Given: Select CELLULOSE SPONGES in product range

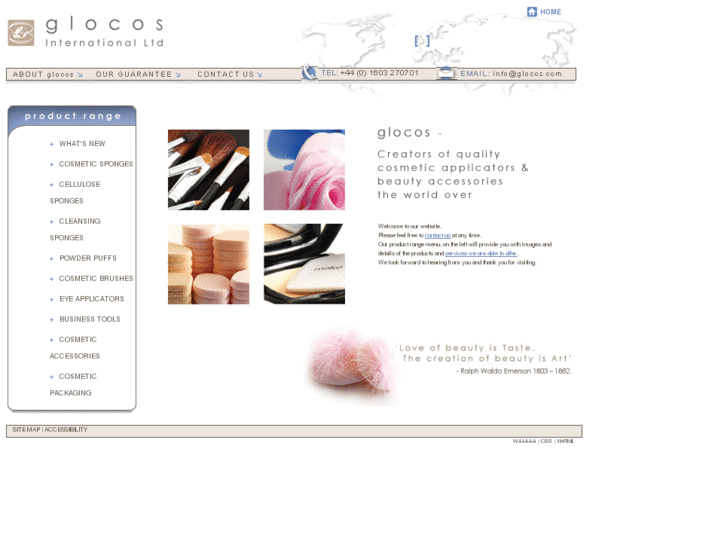Looking at the screenshot, I should 75,192.
